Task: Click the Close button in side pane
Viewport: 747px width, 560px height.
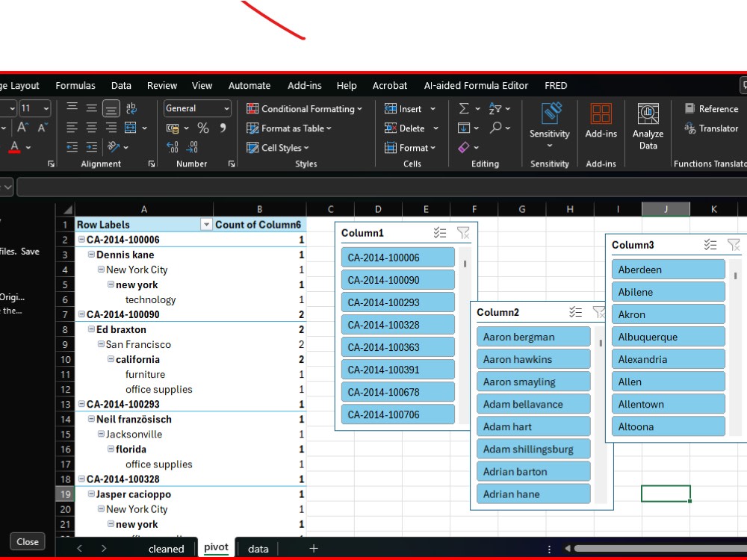Action: point(28,541)
